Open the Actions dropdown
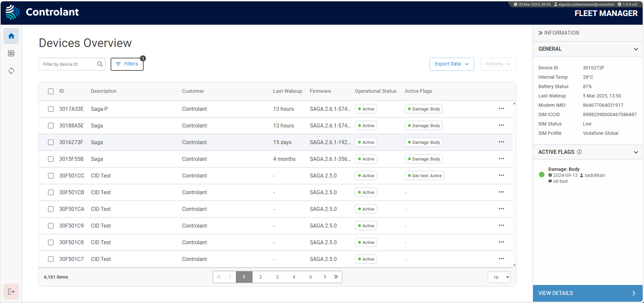The width and height of the screenshot is (644, 303). coord(498,64)
